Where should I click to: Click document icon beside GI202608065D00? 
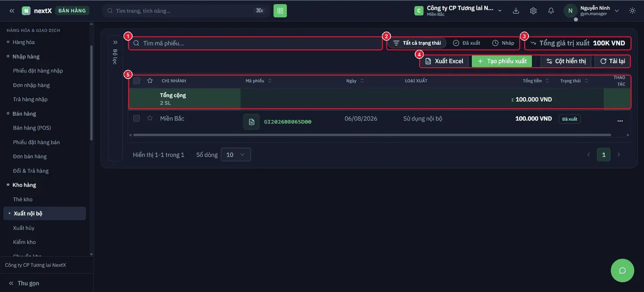(252, 122)
